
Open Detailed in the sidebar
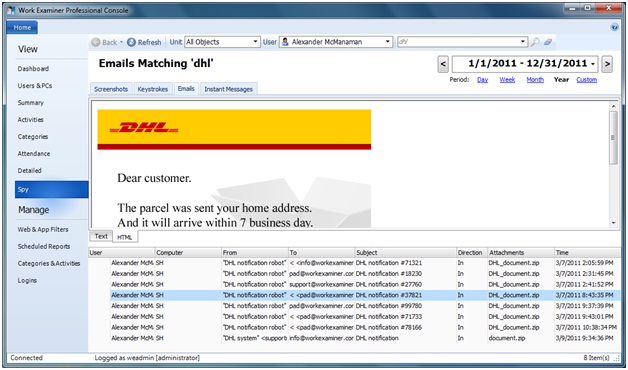tap(29, 171)
